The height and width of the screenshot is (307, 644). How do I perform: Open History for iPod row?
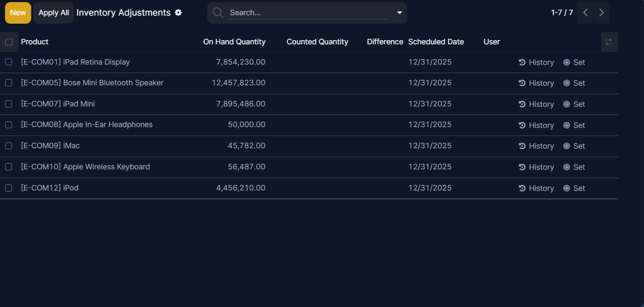click(x=536, y=188)
